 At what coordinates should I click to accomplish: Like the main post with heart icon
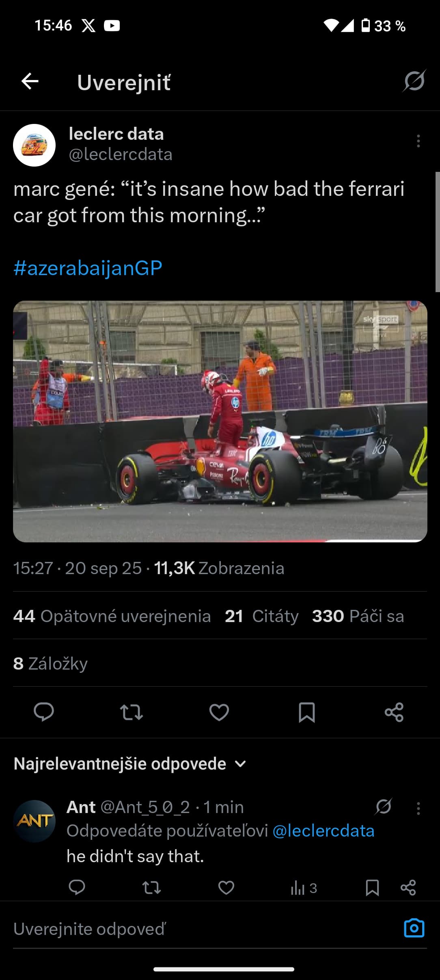tap(219, 712)
